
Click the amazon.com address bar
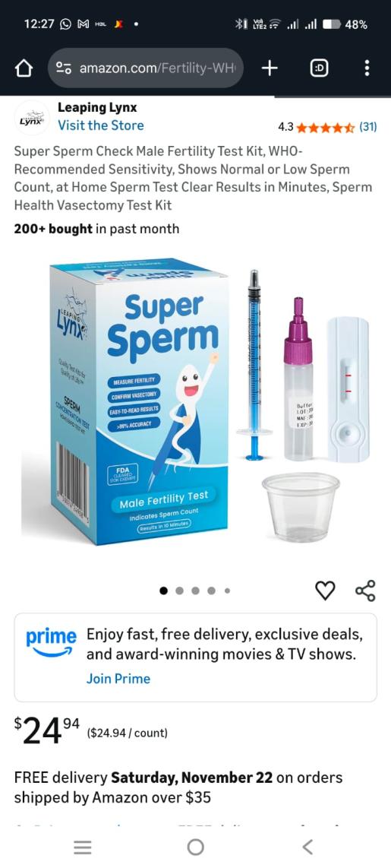point(146,68)
